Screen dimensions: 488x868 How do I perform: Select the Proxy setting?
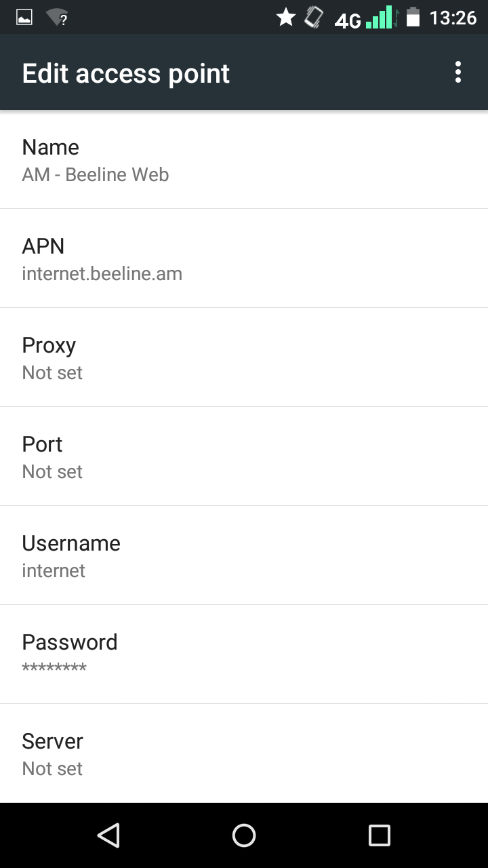[244, 358]
